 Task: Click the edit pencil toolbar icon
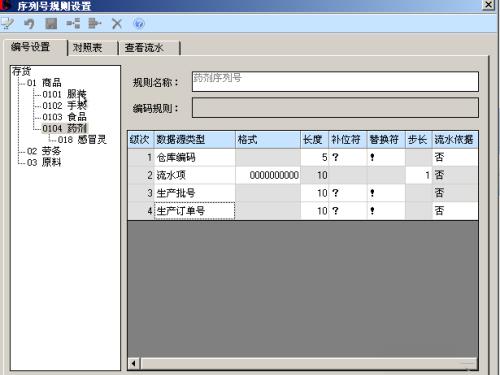point(7,24)
